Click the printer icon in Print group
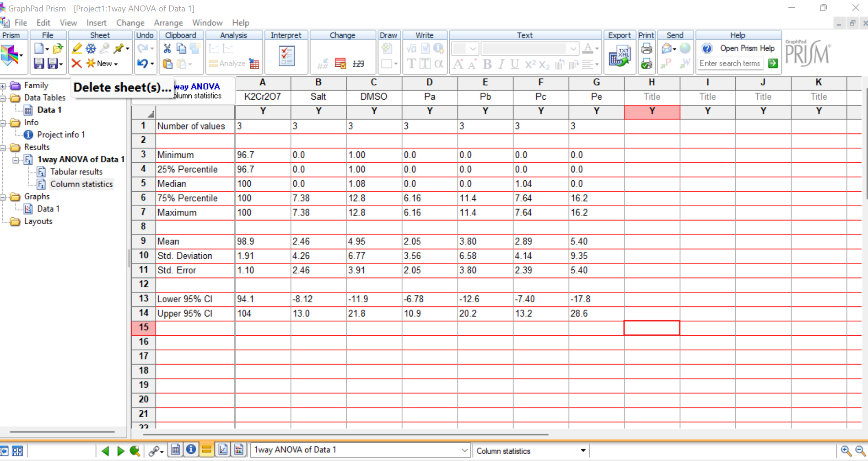 [646, 48]
